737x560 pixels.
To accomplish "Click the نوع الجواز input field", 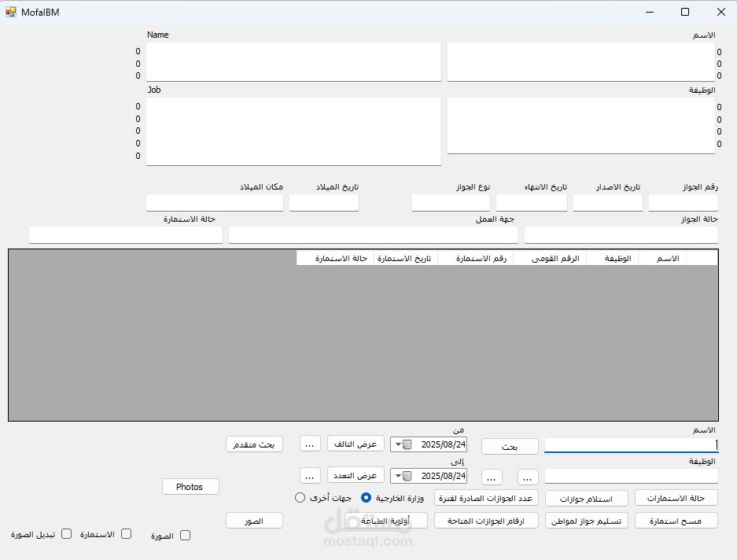I will (x=451, y=203).
